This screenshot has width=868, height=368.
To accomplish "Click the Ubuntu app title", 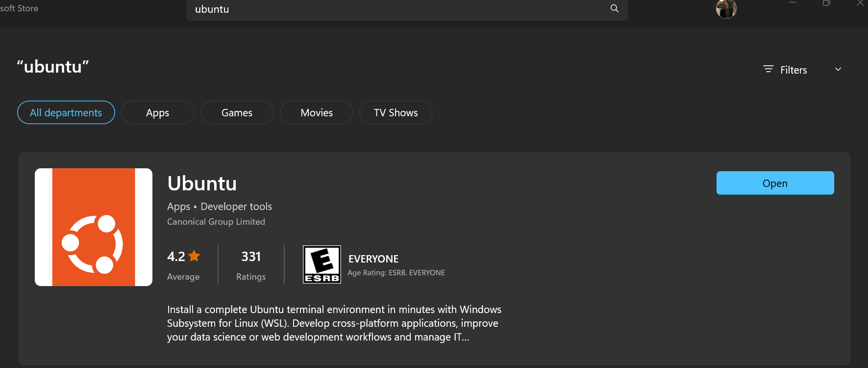I will (x=202, y=184).
